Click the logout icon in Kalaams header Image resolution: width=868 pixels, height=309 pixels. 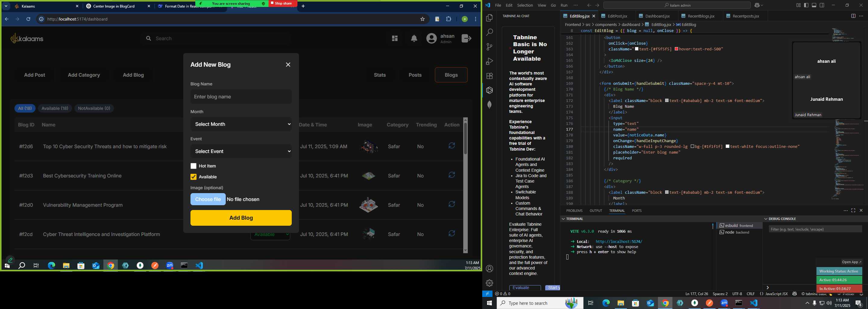(x=467, y=38)
